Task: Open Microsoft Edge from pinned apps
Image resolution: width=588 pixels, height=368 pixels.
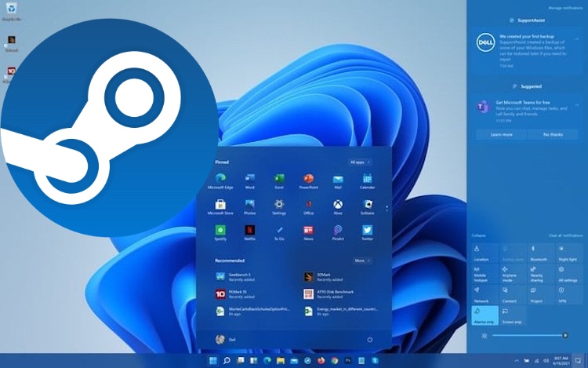Action: click(x=220, y=181)
